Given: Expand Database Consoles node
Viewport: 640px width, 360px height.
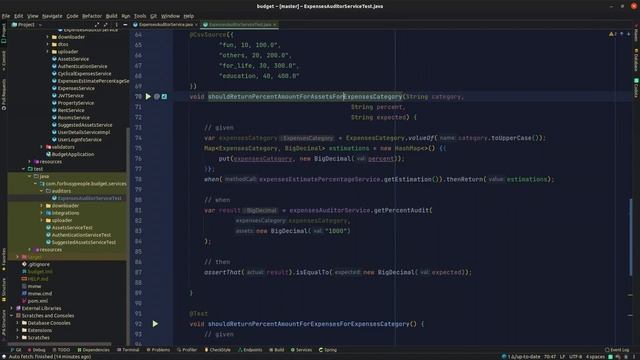Looking at the screenshot, I should pos(18,323).
